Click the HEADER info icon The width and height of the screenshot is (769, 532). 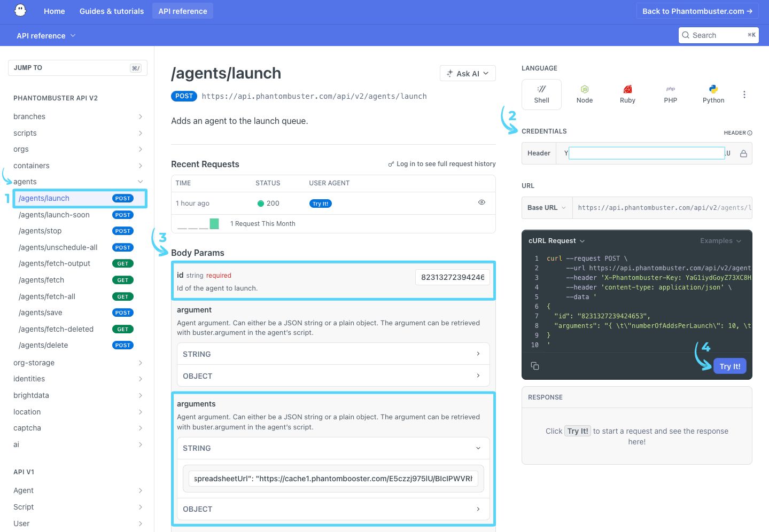pyautogui.click(x=750, y=133)
